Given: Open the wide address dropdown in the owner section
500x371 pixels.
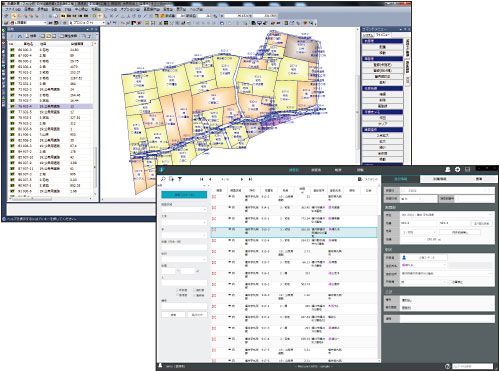Looking at the screenshot, I should click(x=447, y=274).
